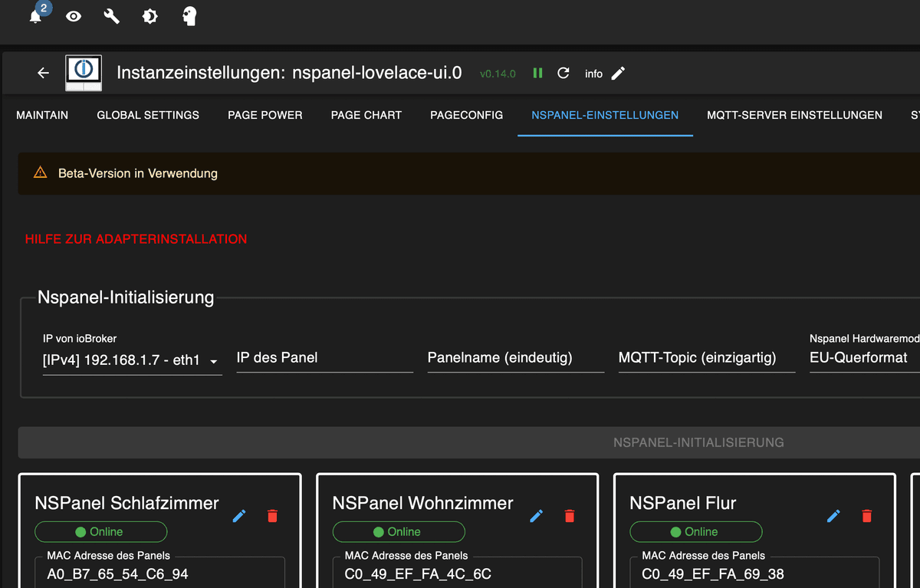The image size is (920, 588).
Task: Open the MQTT-SERVER EINSTELLUNGEN tab
Action: pyautogui.click(x=794, y=115)
